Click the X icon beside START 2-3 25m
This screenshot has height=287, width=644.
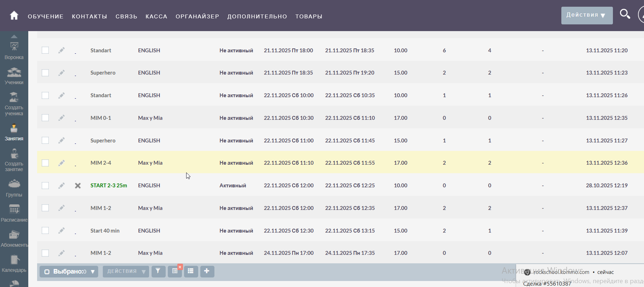click(78, 186)
